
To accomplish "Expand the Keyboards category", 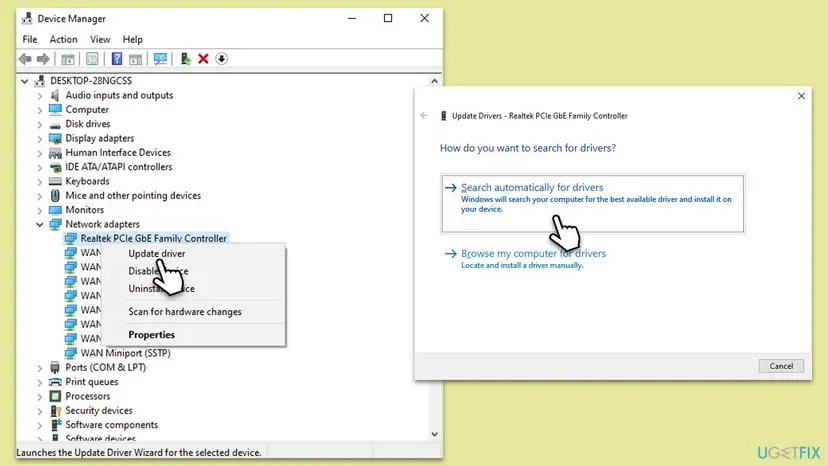I will 40,181.
